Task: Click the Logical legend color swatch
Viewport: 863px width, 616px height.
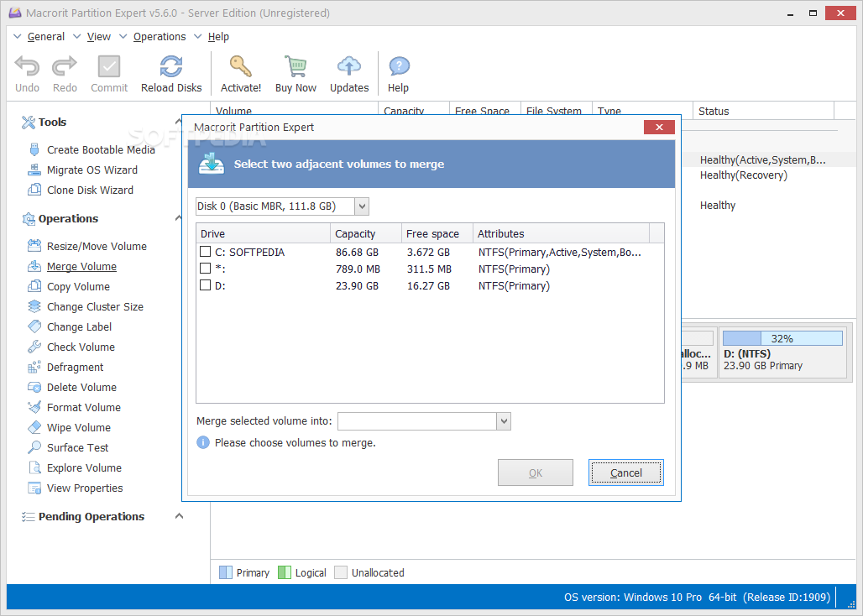Action: [x=285, y=572]
